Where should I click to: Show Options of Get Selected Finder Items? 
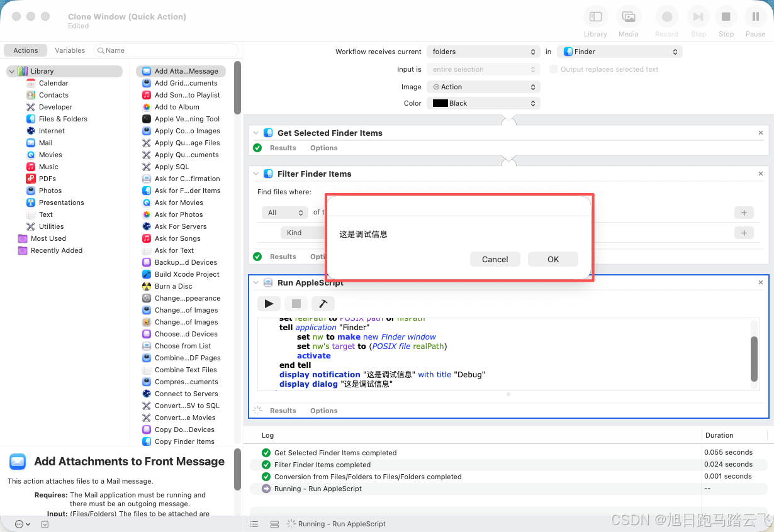[x=324, y=148]
